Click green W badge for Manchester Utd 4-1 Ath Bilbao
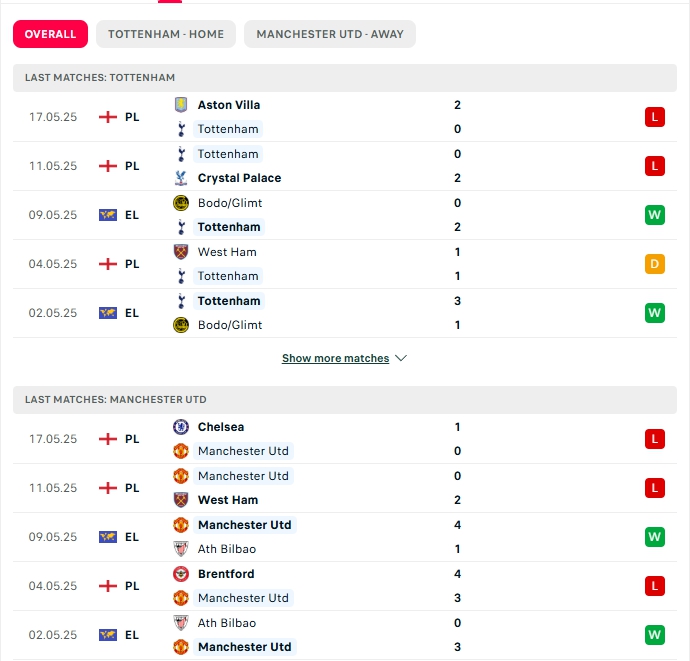The image size is (690, 661). (x=654, y=537)
